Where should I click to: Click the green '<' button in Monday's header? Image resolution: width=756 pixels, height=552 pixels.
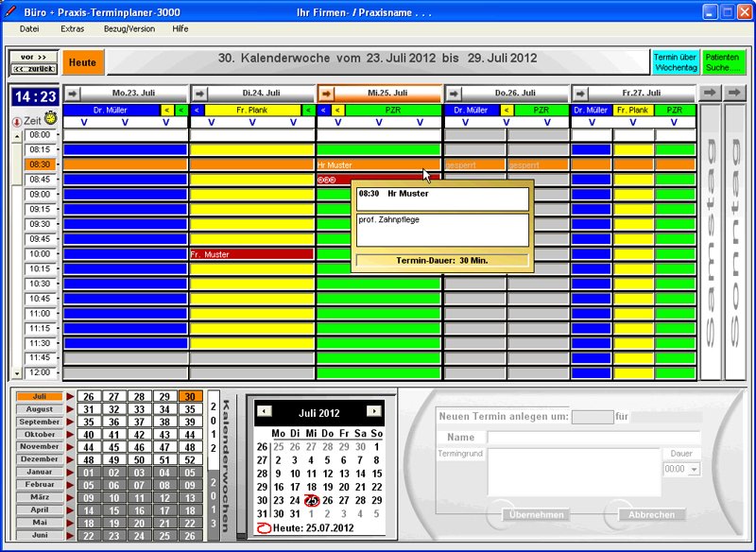[180, 111]
